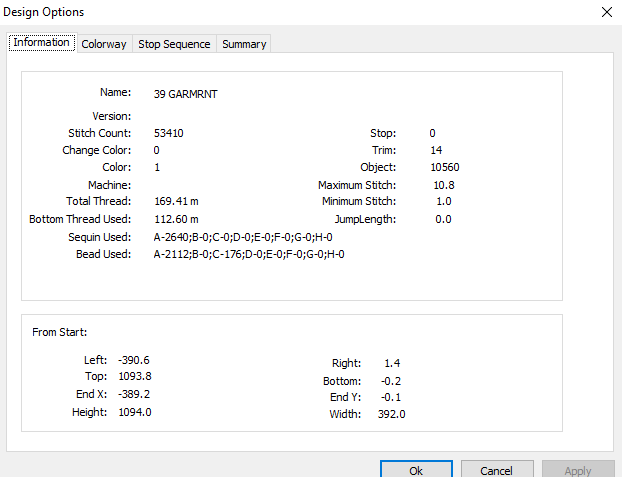Click the Bead Used value A-2112 string

click(x=249, y=254)
